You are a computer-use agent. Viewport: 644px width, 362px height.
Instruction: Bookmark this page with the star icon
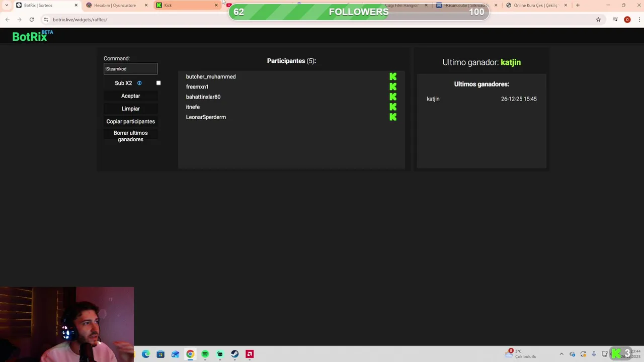pyautogui.click(x=598, y=20)
